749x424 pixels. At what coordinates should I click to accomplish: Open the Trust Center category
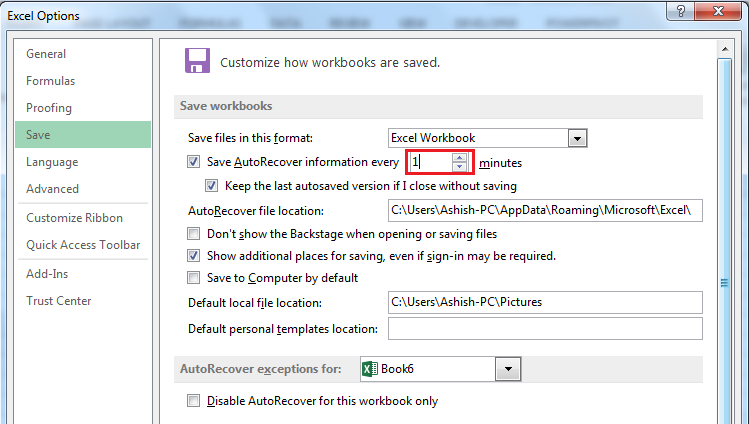pos(59,301)
